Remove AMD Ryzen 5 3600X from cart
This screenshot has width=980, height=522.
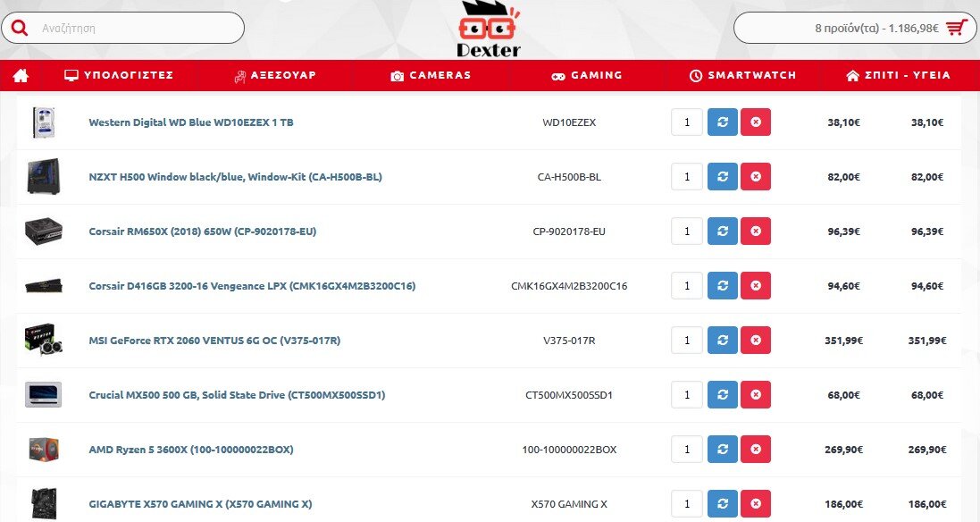tap(756, 449)
